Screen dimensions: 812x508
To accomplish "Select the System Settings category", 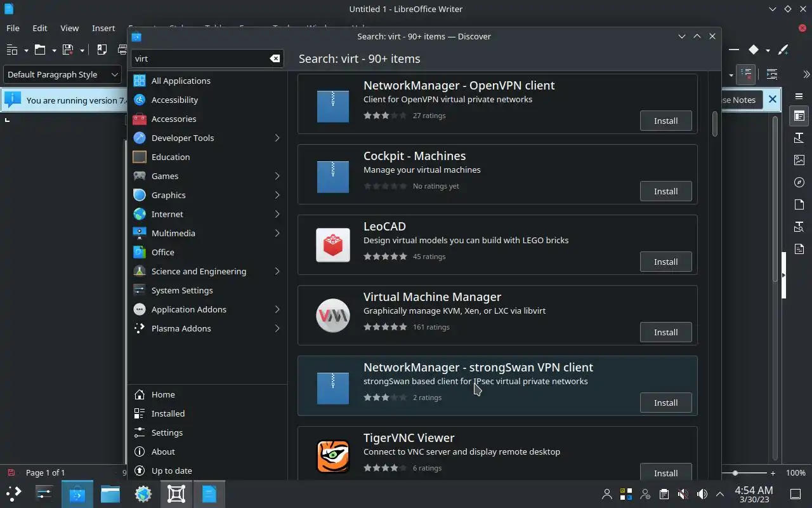I will [207, 290].
